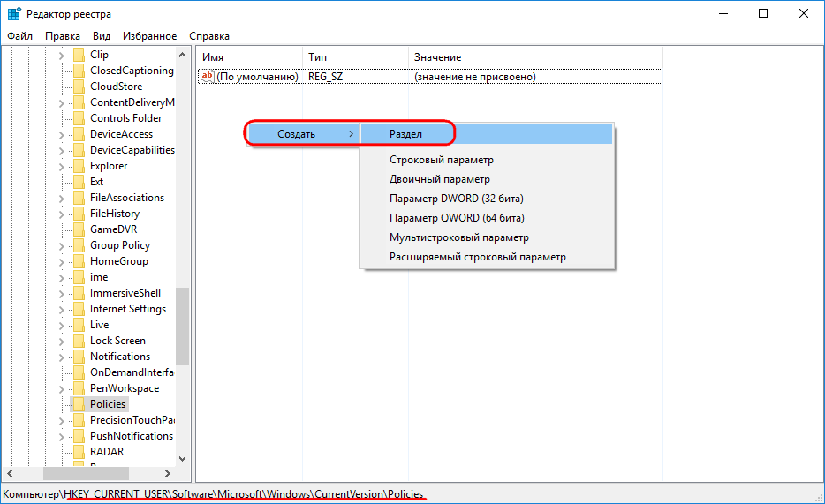This screenshot has height=504, width=825.
Task: Expand the Clip key
Action: coord(61,56)
